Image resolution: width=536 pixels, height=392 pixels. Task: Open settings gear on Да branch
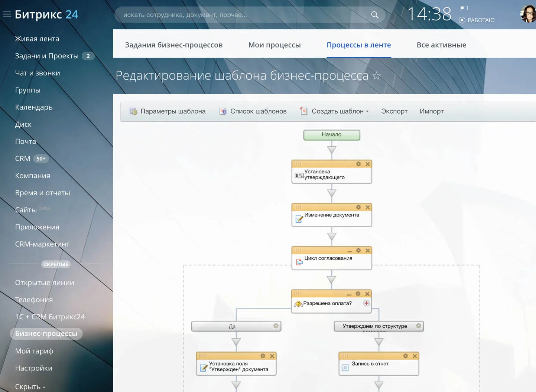(x=276, y=326)
